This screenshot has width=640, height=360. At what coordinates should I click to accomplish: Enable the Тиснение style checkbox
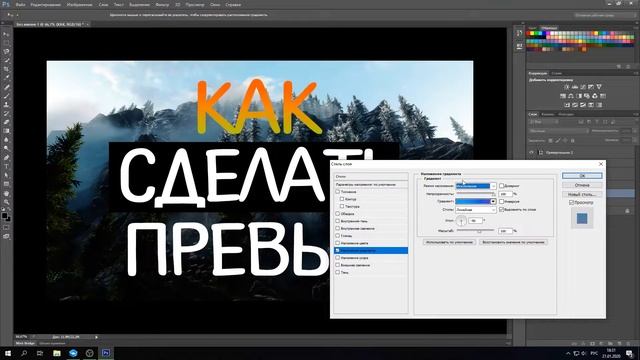point(338,191)
